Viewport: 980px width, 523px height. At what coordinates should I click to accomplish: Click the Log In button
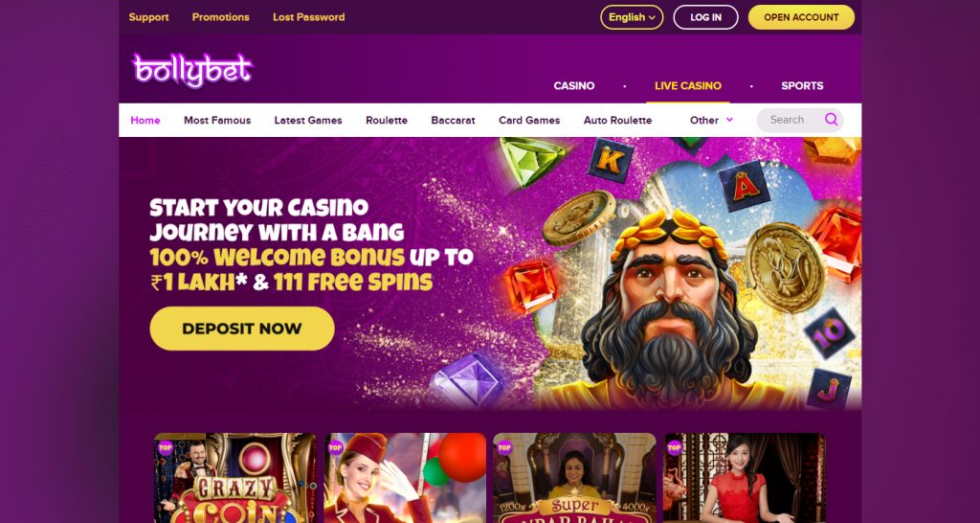pos(705,17)
